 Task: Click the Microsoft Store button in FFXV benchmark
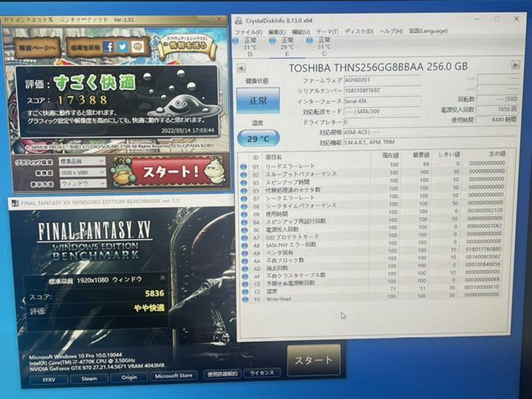point(174,375)
